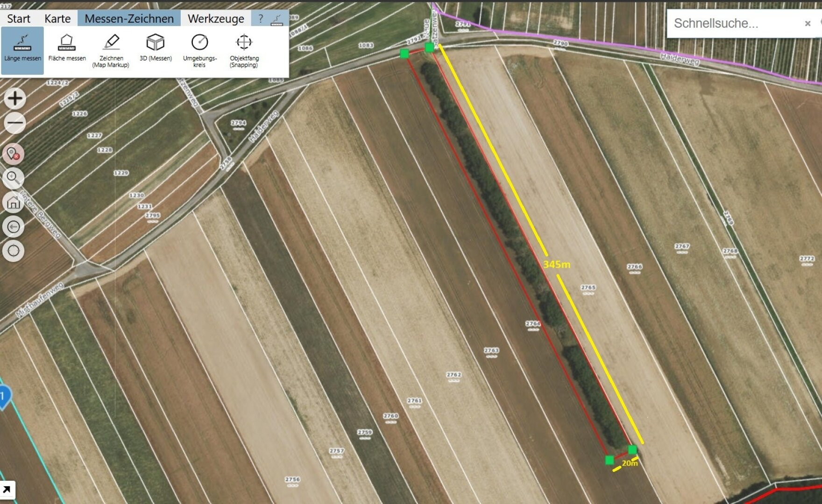Select the Messen-Zeichnen tab
822x504 pixels.
pos(129,19)
